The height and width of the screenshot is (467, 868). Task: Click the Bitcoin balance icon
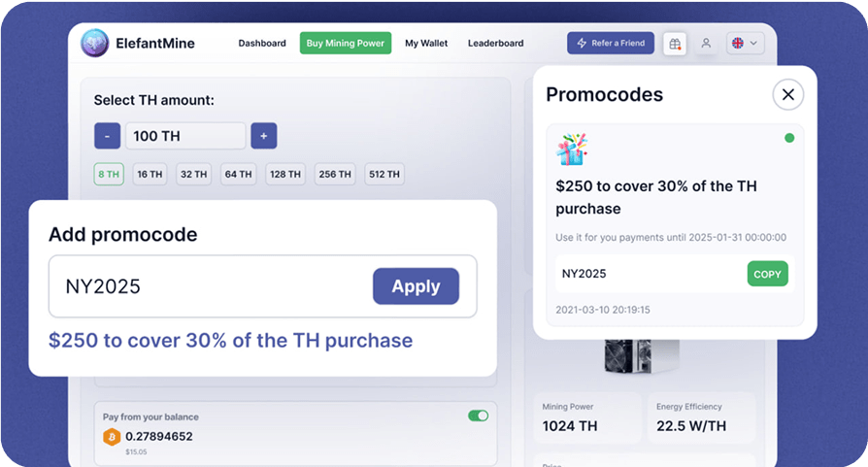[112, 437]
